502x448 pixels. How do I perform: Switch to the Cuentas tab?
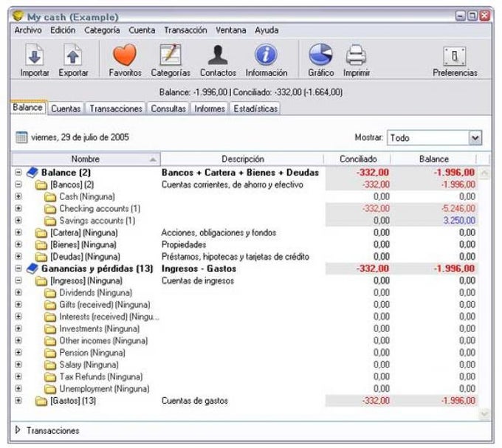(66, 108)
